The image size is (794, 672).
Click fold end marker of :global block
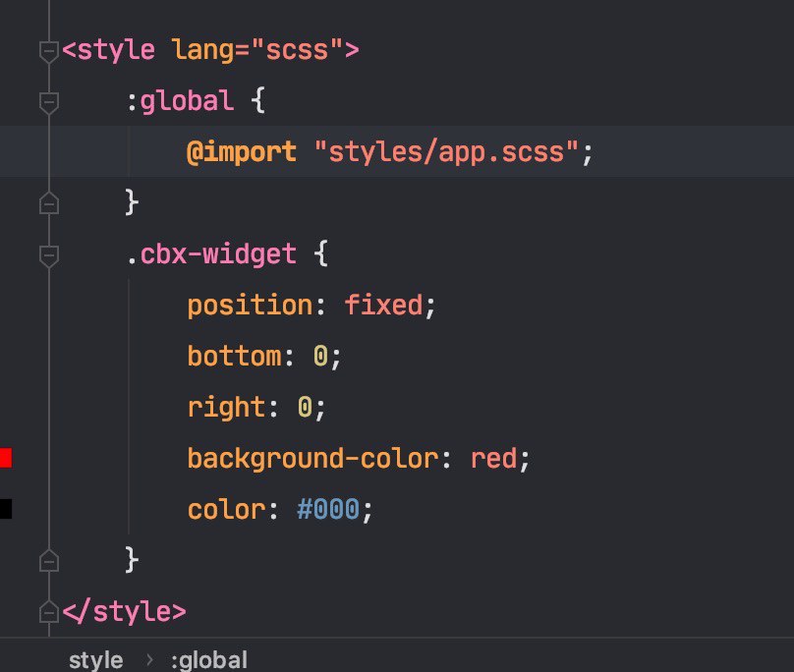(x=49, y=203)
